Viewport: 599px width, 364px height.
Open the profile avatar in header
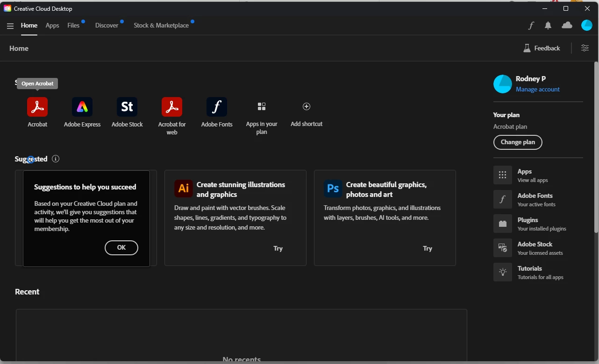click(586, 25)
